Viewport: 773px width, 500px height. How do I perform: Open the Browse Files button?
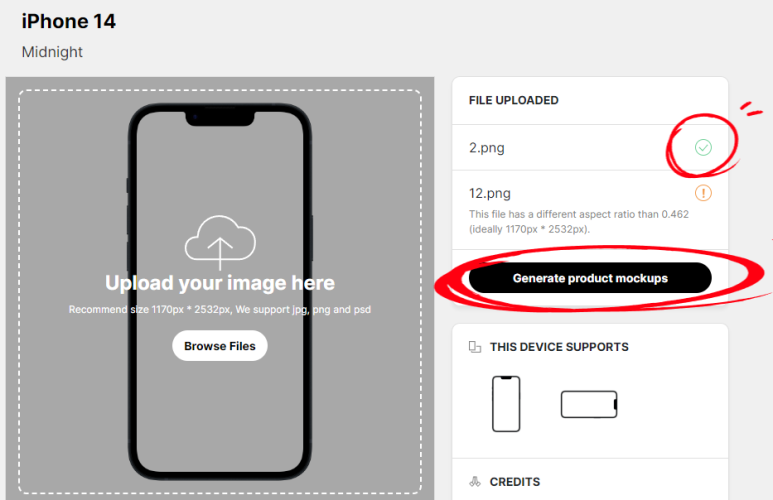click(220, 346)
